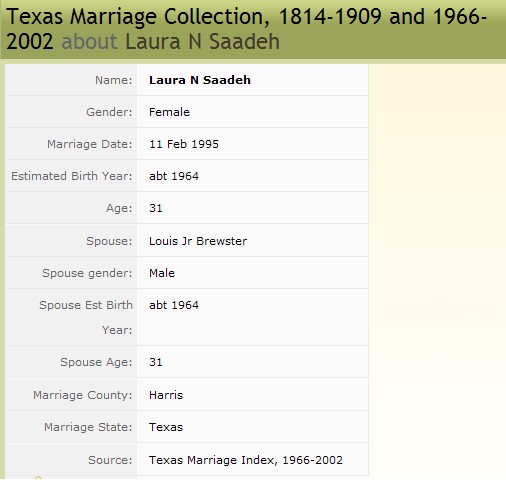Click the spouse name Louis Jr Brewster
The width and height of the screenshot is (506, 490).
click(x=198, y=241)
